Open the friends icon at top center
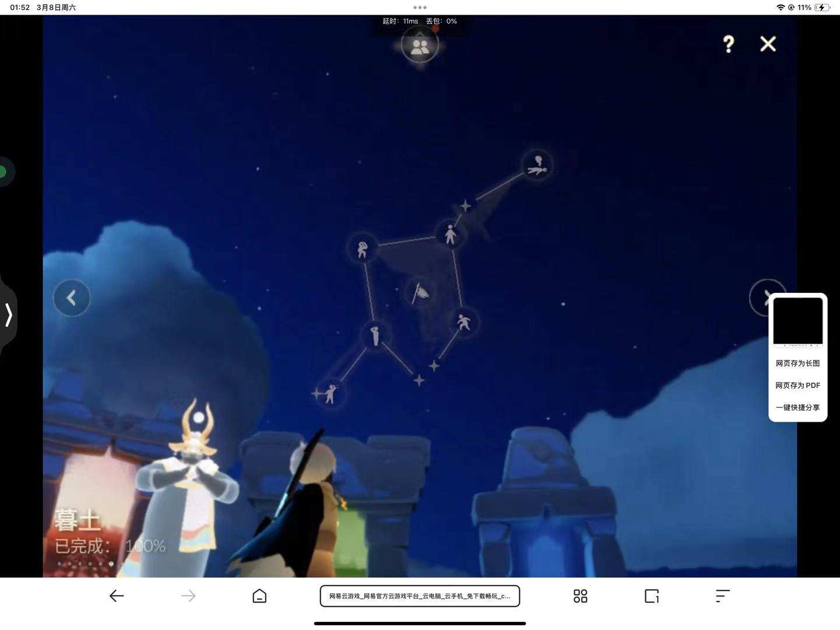Image resolution: width=840 pixels, height=630 pixels. [420, 46]
